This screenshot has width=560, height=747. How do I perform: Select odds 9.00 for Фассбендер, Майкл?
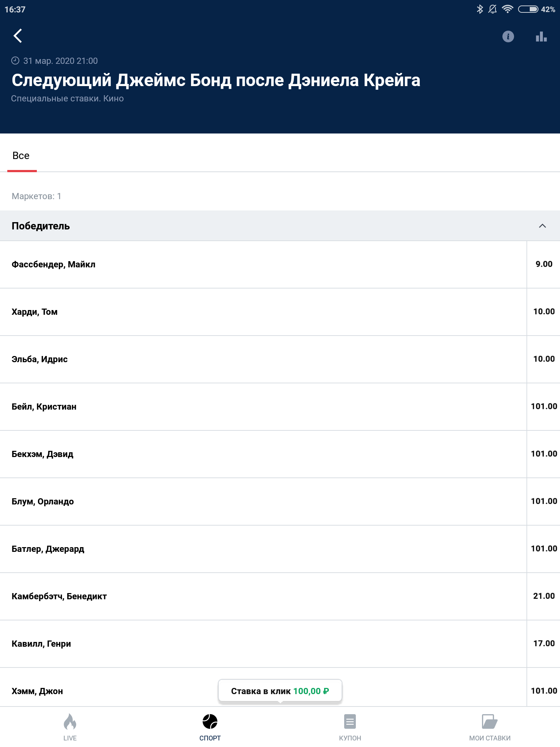tap(544, 264)
